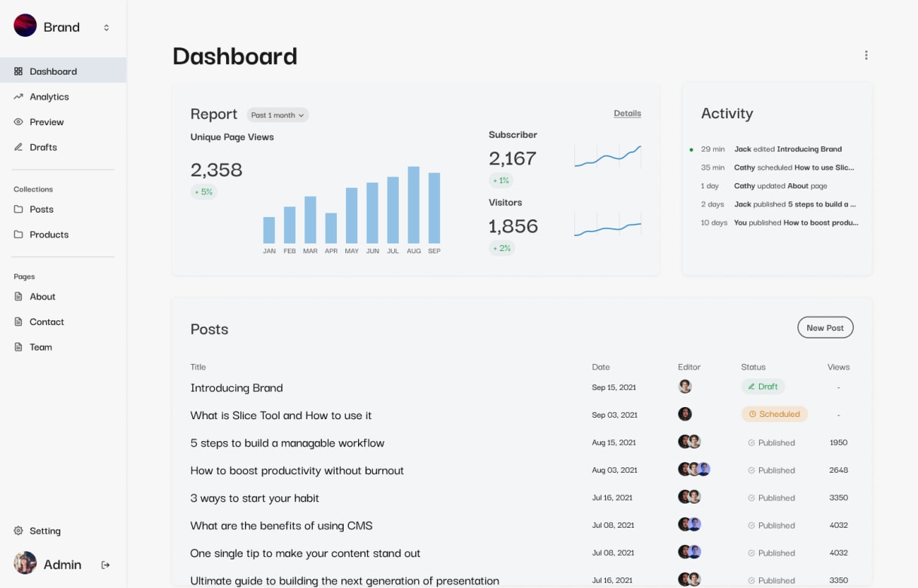918x588 pixels.
Task: Toggle the Scheduled status on the Slice Tool post
Action: point(774,414)
